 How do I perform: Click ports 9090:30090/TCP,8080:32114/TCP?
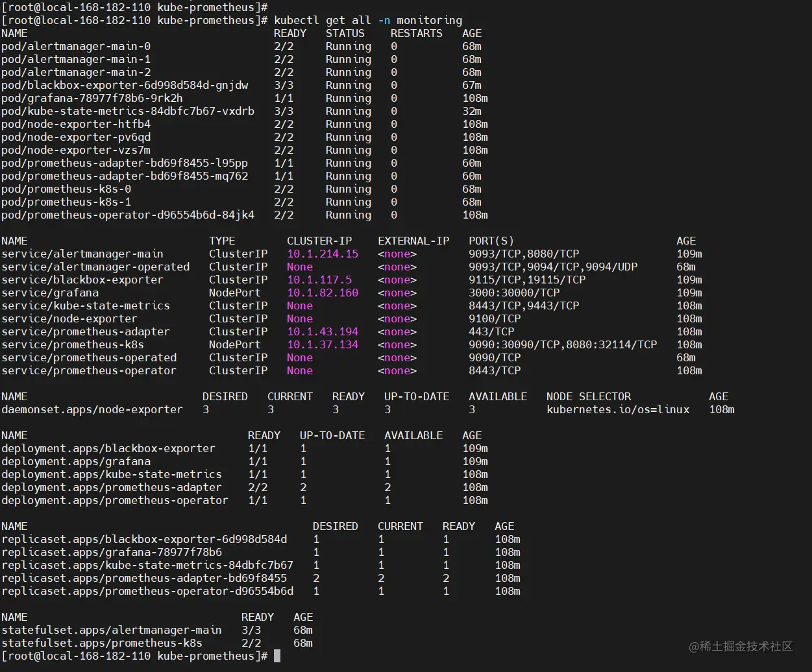click(563, 345)
